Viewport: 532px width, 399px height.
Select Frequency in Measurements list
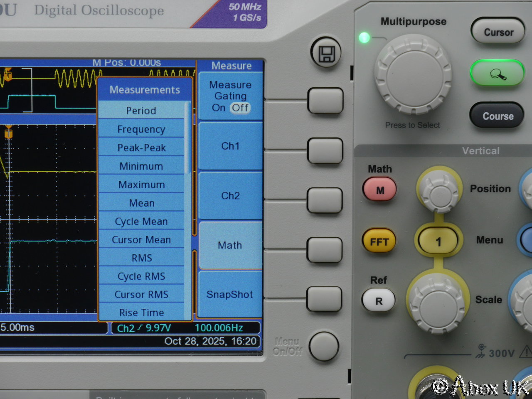coord(141,129)
